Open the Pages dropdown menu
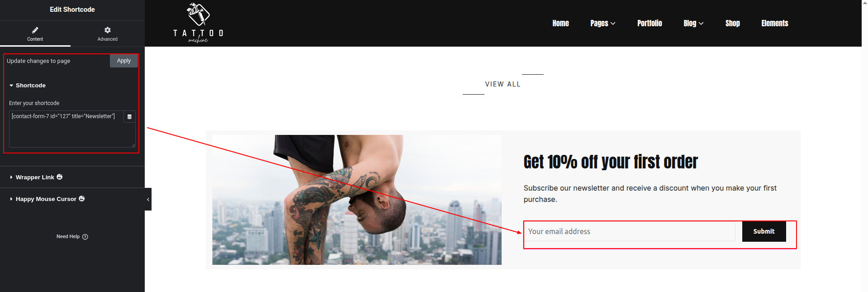 point(603,24)
